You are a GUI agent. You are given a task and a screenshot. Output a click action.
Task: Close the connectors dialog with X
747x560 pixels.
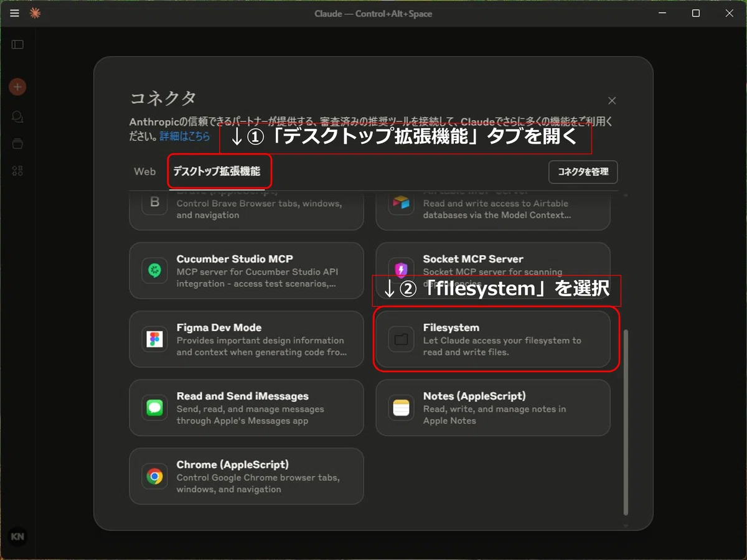612,101
